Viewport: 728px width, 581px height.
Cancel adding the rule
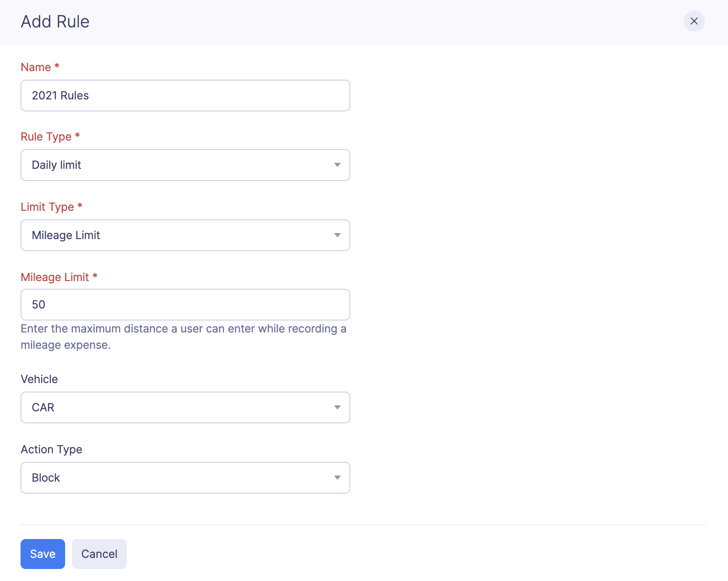click(99, 554)
